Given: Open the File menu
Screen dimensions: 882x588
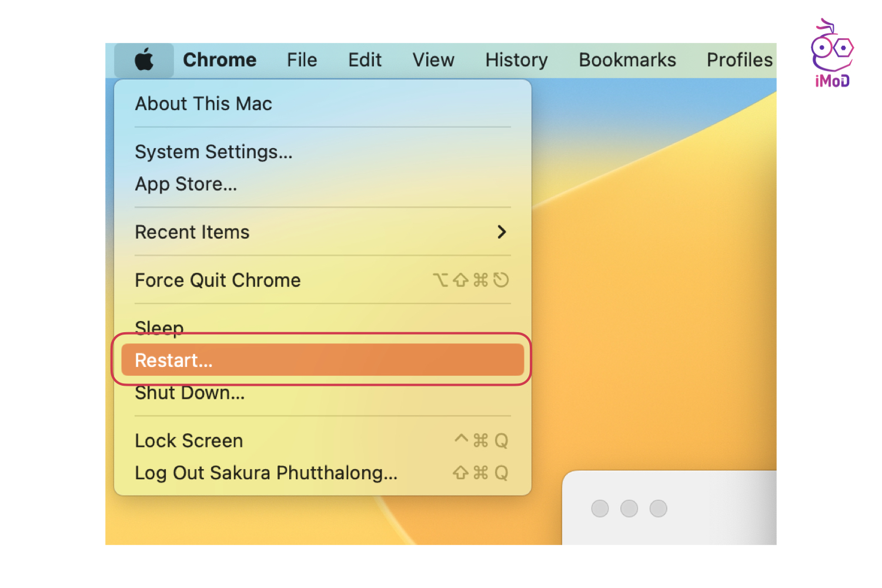Looking at the screenshot, I should [x=302, y=60].
